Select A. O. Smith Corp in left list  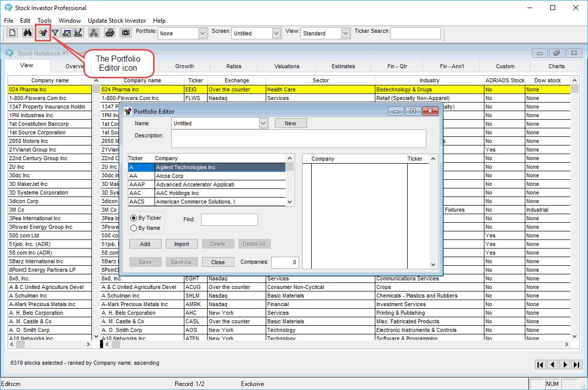click(50, 330)
